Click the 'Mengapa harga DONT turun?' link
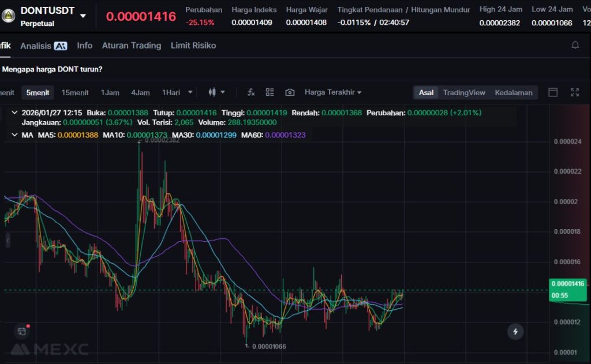Viewport: 591px width, 364px height. pos(53,69)
